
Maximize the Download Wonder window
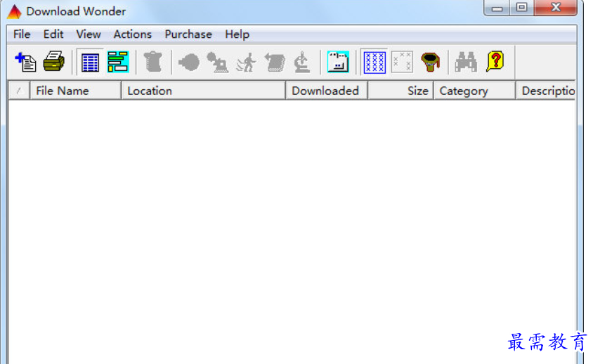522,8
